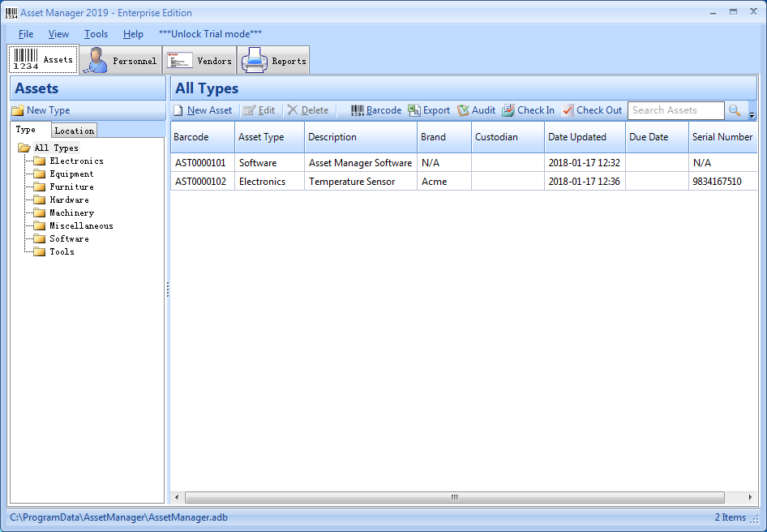Click the card icon on Vendors tab

point(179,60)
